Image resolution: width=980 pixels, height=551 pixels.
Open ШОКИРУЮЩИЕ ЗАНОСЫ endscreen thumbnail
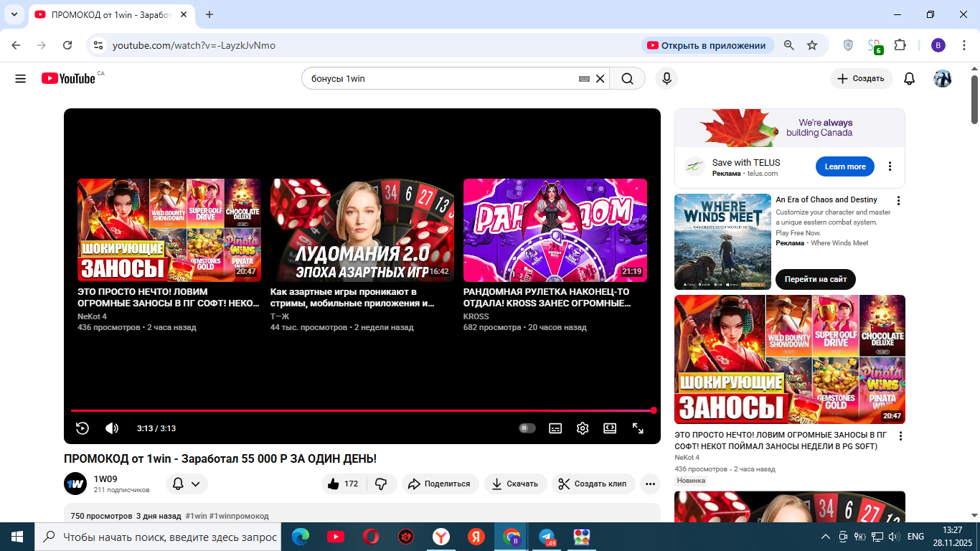pyautogui.click(x=169, y=230)
